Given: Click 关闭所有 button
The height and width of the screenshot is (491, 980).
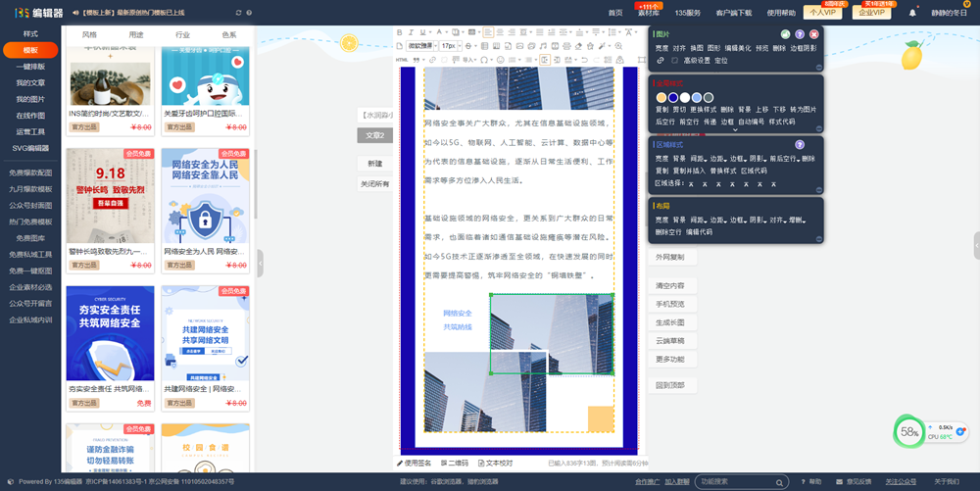Looking at the screenshot, I should click(x=375, y=183).
